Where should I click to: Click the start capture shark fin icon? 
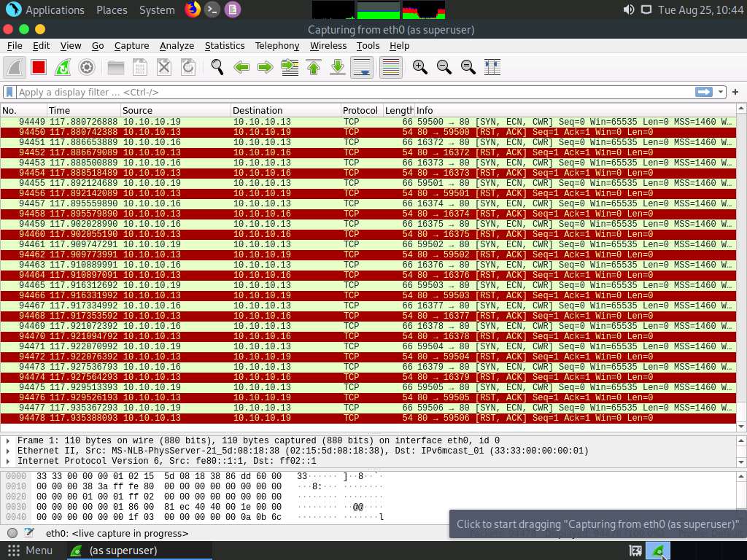pyautogui.click(x=15, y=67)
